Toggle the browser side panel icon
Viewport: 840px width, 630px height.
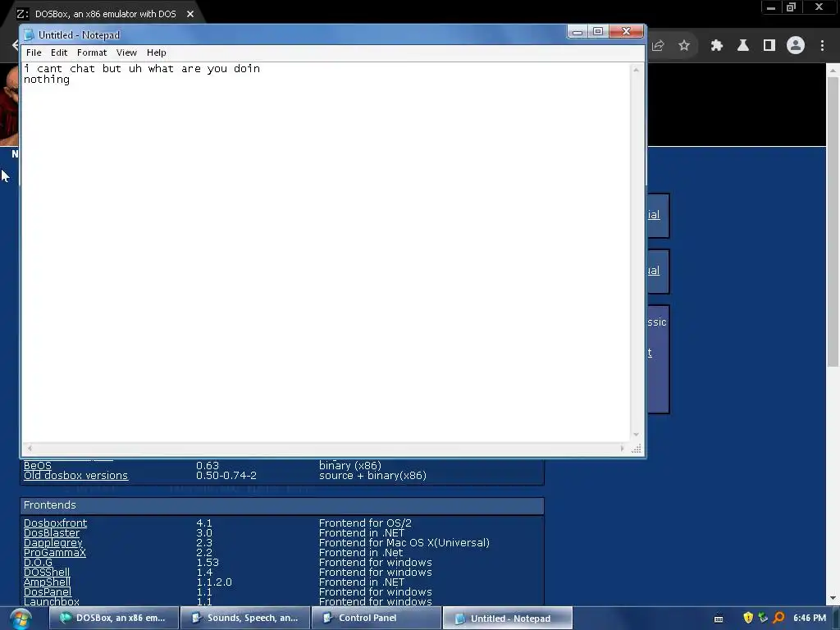coord(769,46)
